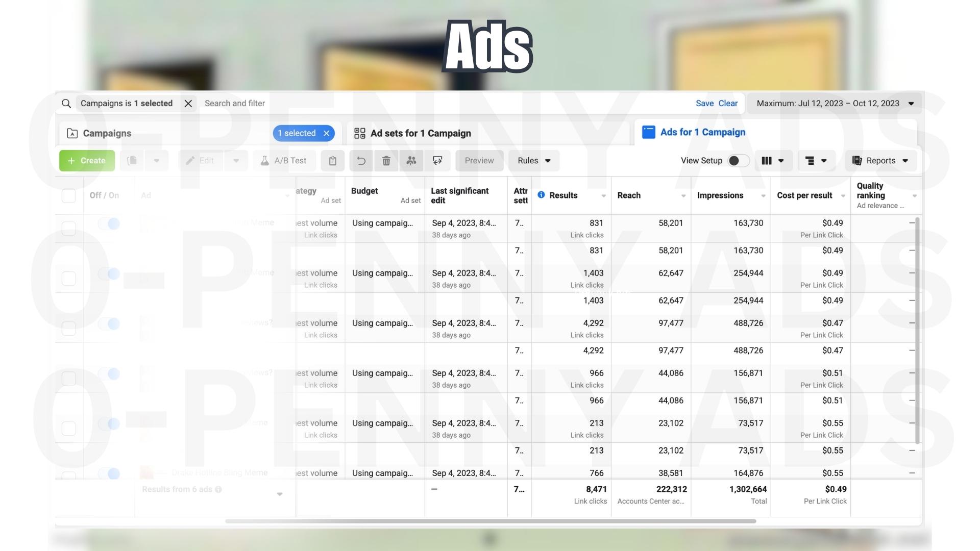Click the horizontal scrollbar at table bottom
Viewport: 980px width, 551px height.
pyautogui.click(x=490, y=521)
